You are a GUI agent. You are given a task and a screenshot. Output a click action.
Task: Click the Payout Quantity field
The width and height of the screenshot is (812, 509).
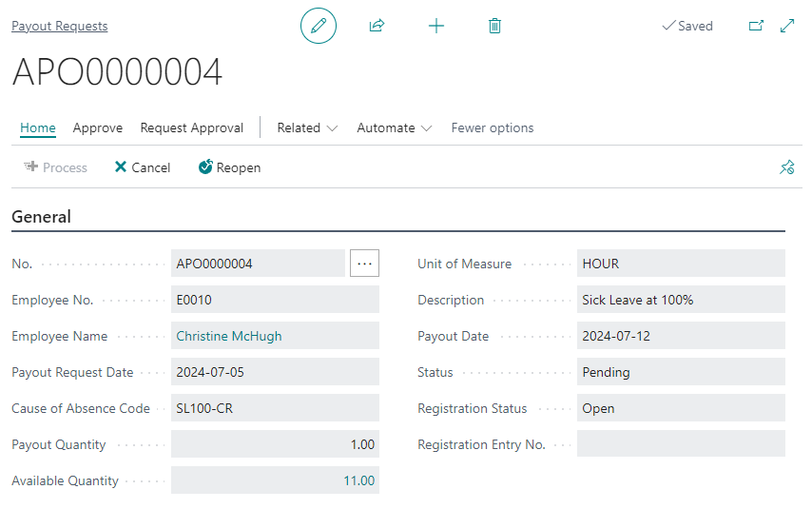coord(275,444)
